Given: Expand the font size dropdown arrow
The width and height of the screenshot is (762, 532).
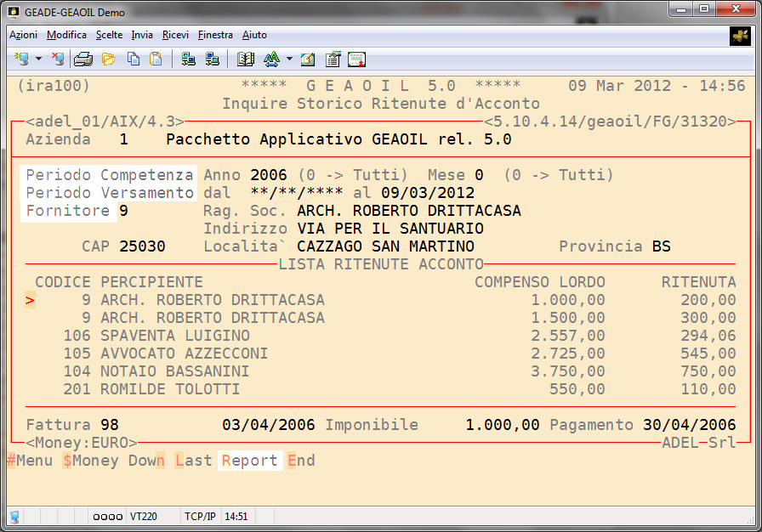Looking at the screenshot, I should click(x=289, y=59).
